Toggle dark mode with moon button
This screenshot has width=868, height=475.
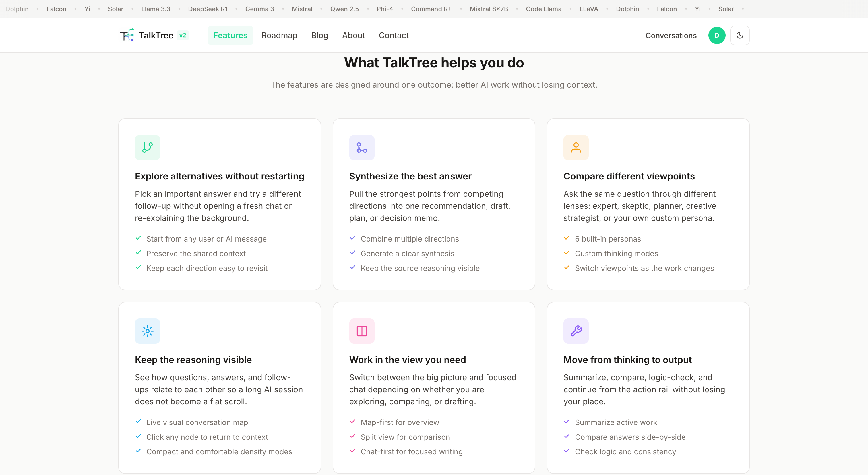(x=740, y=35)
